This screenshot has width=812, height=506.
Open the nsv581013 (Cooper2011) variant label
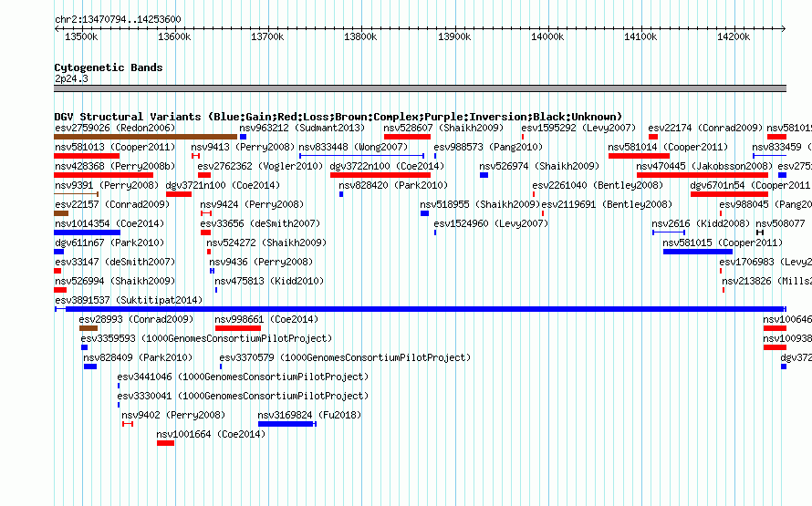[115, 147]
